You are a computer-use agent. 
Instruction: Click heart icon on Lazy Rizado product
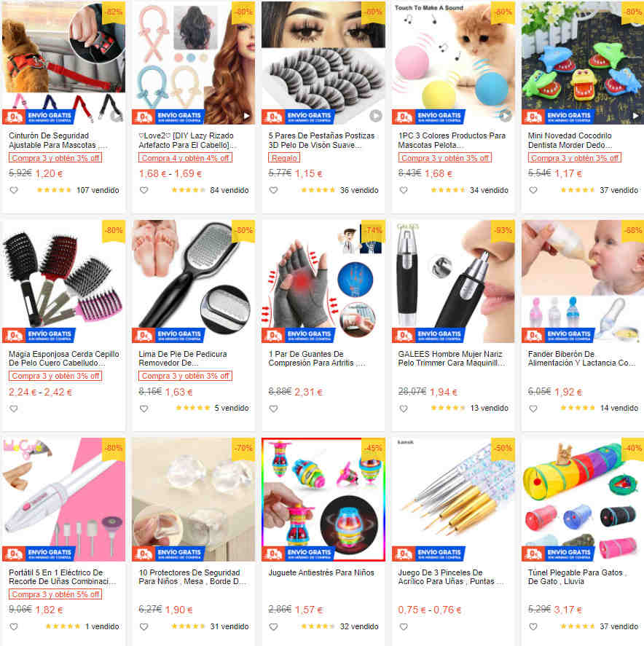[144, 190]
